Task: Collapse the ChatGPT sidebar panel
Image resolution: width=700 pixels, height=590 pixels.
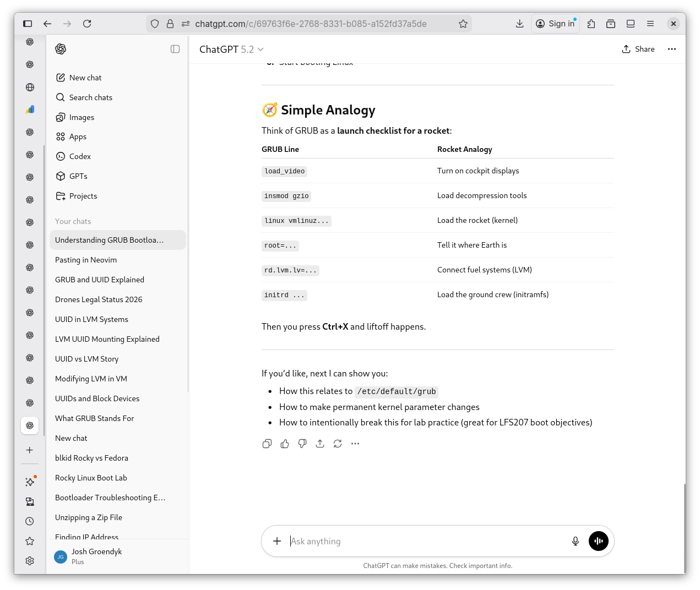Action: (x=175, y=49)
